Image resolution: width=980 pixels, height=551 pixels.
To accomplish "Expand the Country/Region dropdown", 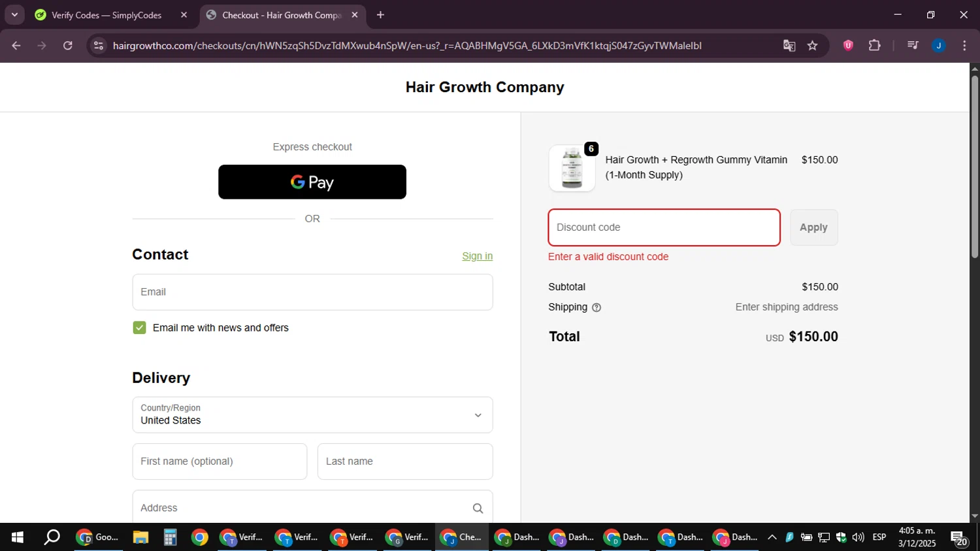I will pyautogui.click(x=312, y=415).
